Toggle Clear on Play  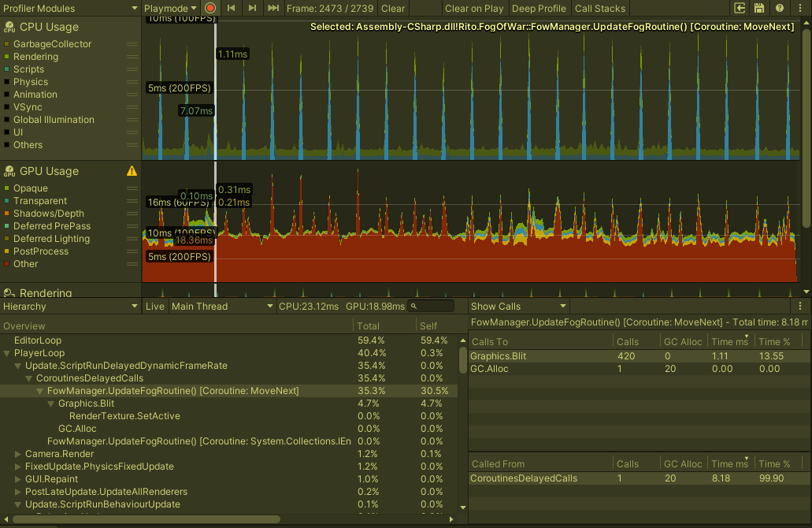pos(474,9)
